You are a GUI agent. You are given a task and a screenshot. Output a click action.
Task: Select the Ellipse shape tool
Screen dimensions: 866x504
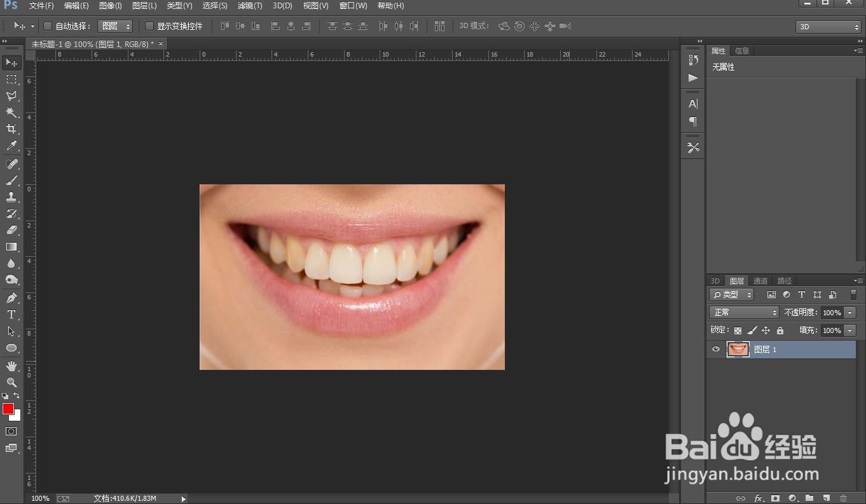click(11, 348)
